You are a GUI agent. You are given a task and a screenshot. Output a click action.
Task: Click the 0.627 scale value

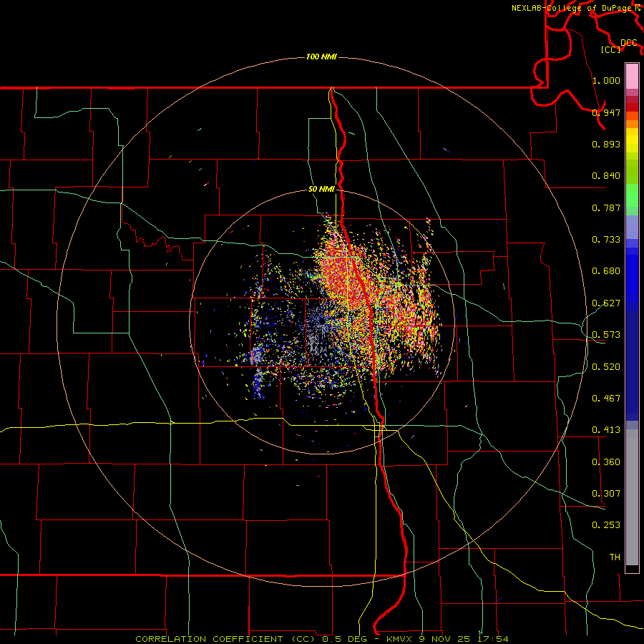click(x=606, y=303)
